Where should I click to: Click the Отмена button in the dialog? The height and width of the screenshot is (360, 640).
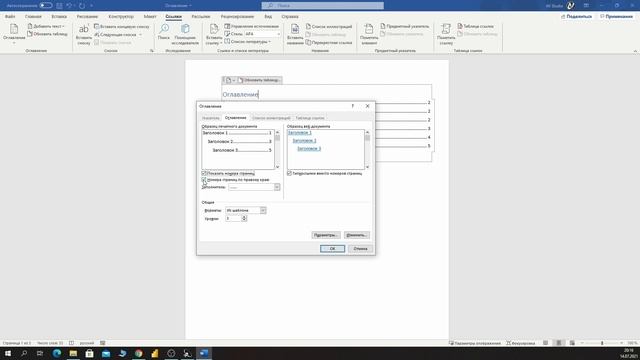click(360, 249)
